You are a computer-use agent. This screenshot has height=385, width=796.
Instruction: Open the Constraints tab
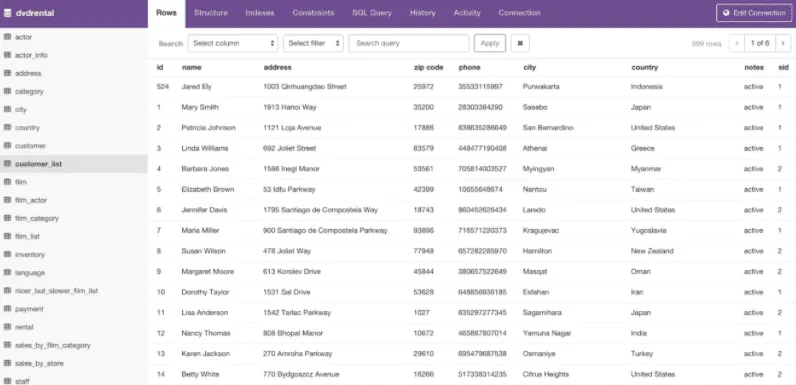pyautogui.click(x=313, y=13)
